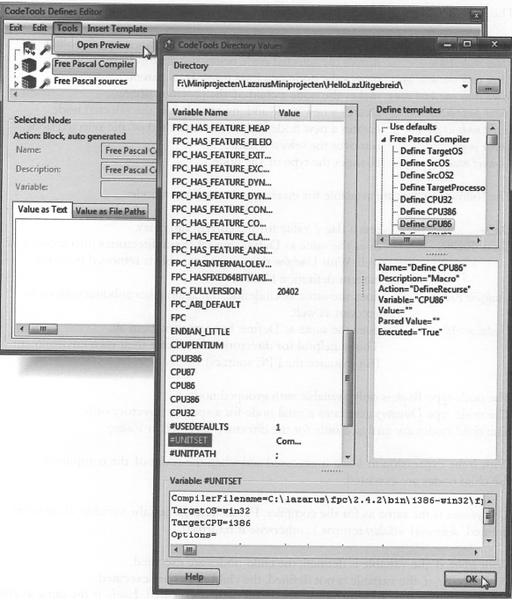Select the FPC_HAS_FEATURE_HEAP row
Viewport: 512px width, 599px height.
(x=256, y=128)
